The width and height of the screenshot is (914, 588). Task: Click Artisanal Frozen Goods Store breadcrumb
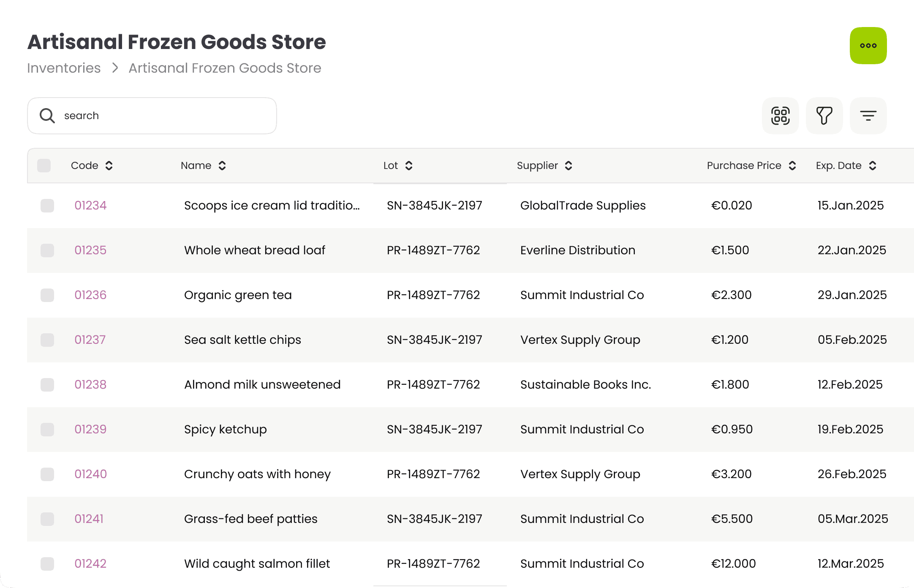coord(225,68)
